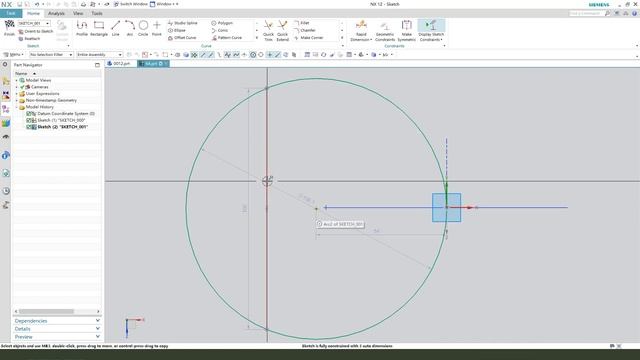This screenshot has width=640, height=360.
Task: Open the Reuse Library sidebar tab
Action: pyautogui.click(x=6, y=123)
